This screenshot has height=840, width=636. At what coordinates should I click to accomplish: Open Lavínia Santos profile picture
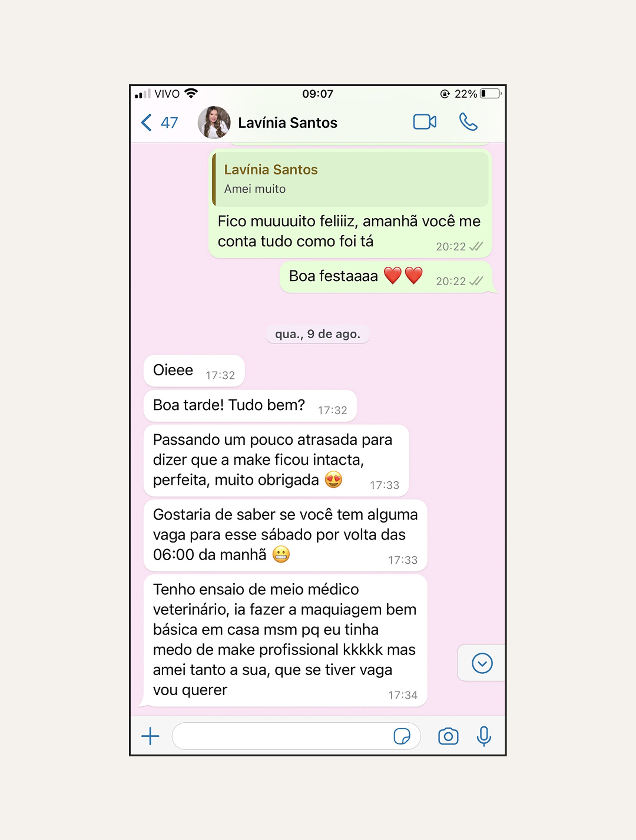(x=214, y=122)
